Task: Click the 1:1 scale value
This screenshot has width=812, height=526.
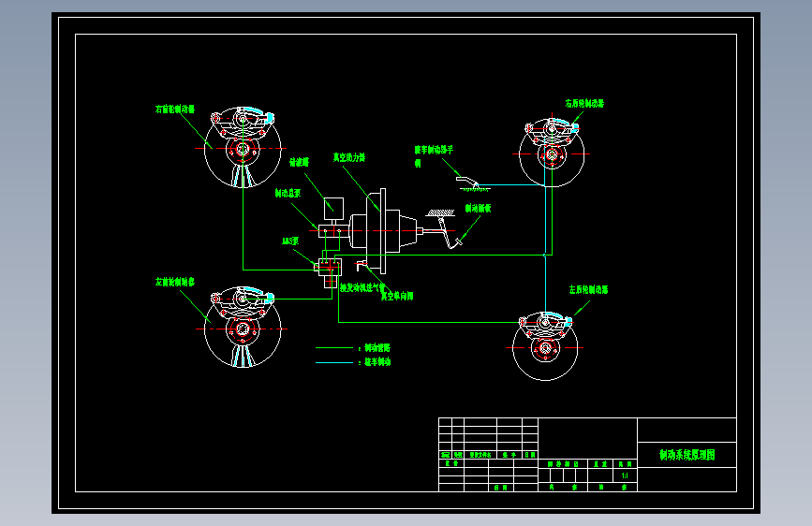Action: click(x=625, y=475)
